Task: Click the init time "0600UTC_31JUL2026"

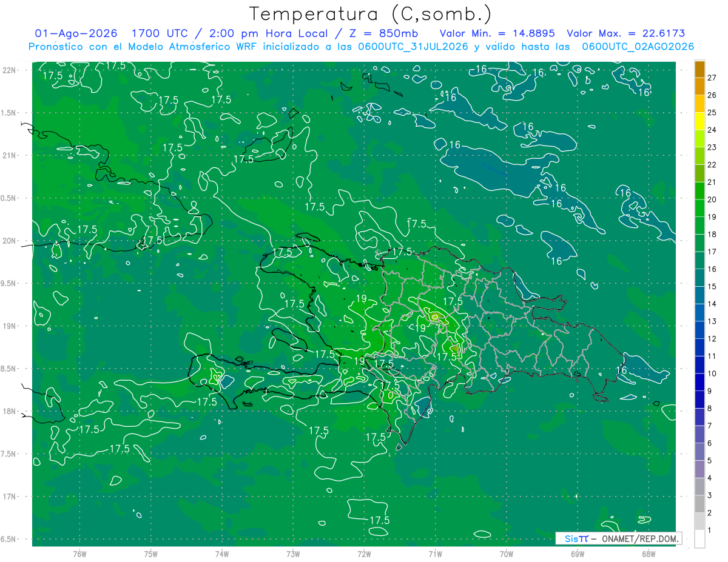Action: (413, 47)
